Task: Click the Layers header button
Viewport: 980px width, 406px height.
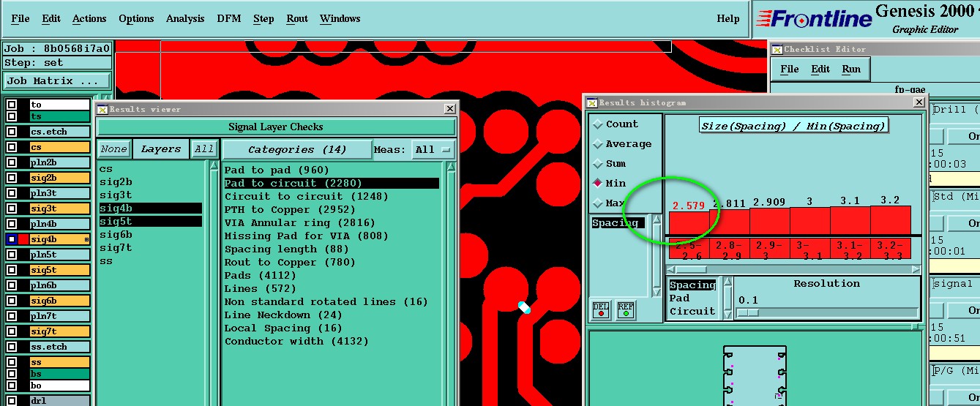Action: click(x=160, y=149)
